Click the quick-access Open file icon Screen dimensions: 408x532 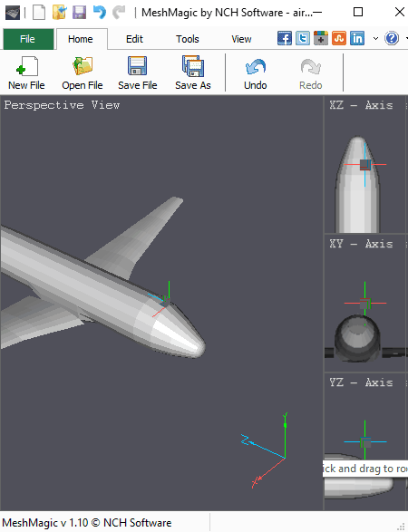(60, 13)
